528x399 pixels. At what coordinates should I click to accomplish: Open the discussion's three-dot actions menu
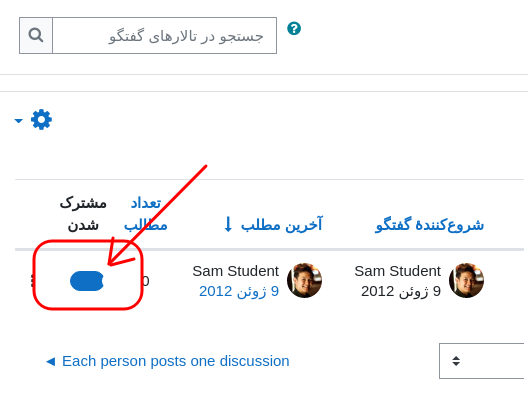pyautogui.click(x=33, y=280)
